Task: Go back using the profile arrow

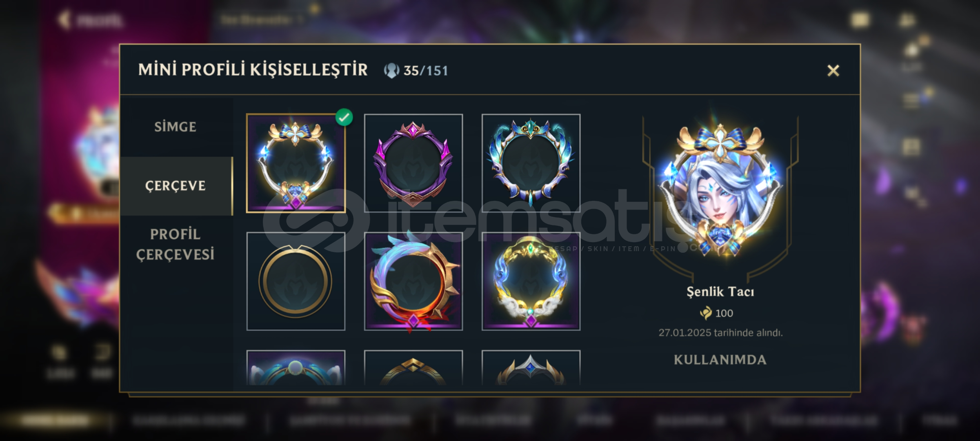Action: point(64,20)
